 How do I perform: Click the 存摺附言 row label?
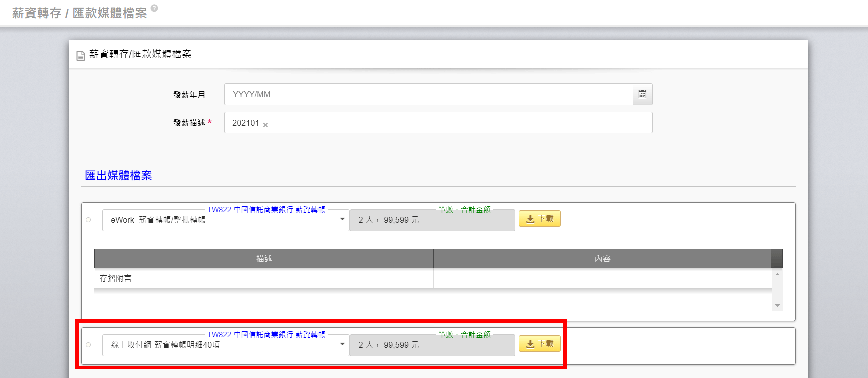(116, 278)
